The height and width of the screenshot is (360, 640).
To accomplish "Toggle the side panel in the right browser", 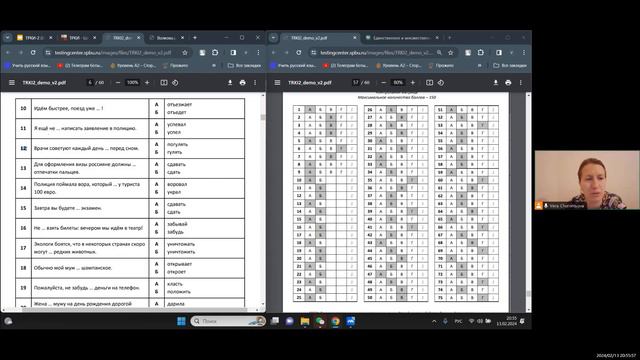I will (x=499, y=53).
